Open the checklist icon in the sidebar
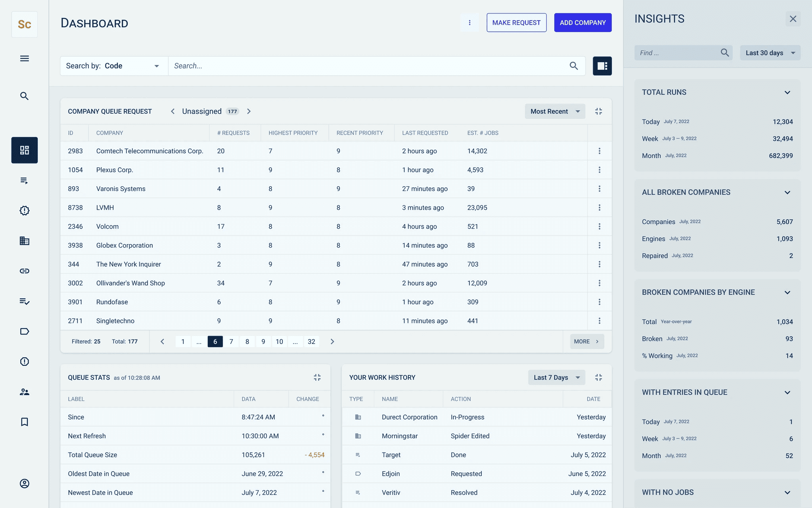The image size is (812, 508). tap(25, 301)
